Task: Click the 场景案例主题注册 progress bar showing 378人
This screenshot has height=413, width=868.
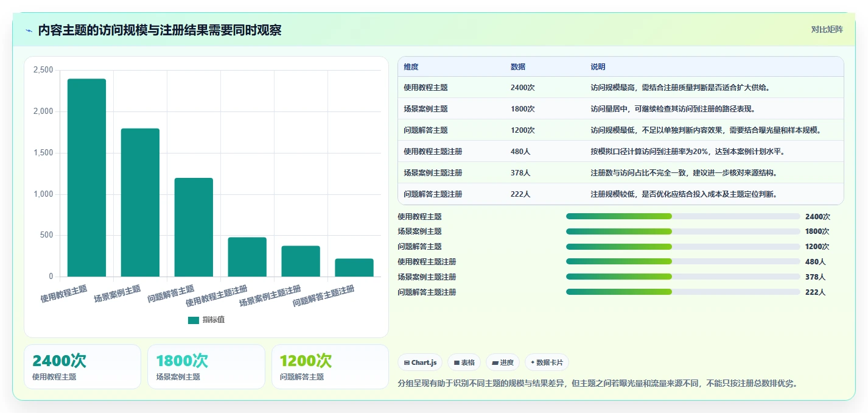Action: click(683, 277)
